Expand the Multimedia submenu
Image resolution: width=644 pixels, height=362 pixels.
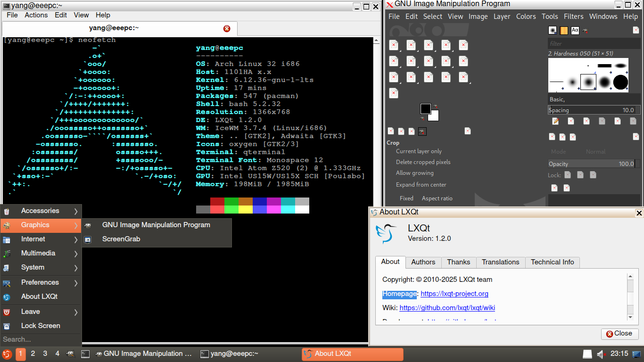(41, 254)
